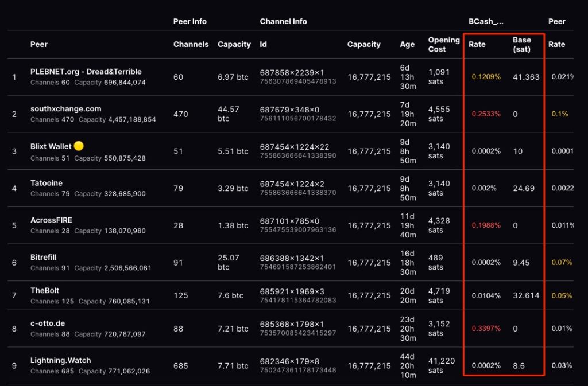Click channel id 687101×785×0
588x386 pixels.
289,221
